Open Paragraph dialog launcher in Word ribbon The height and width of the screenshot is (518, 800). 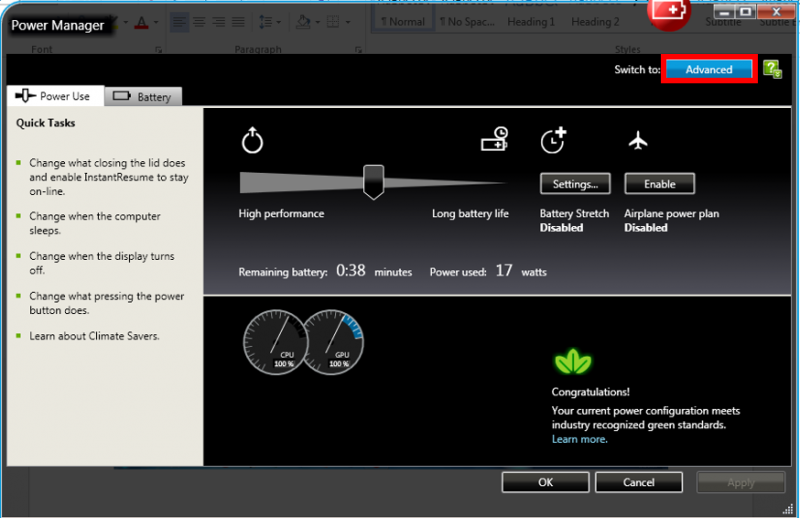(x=358, y=50)
